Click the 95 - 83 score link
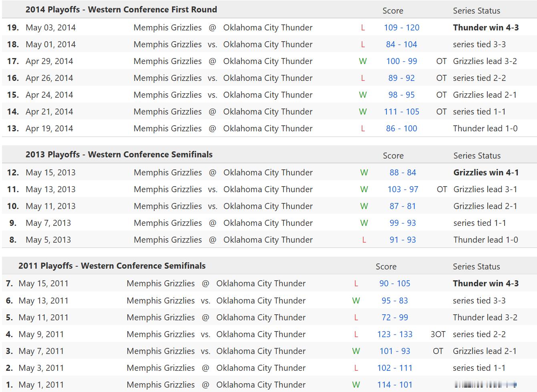Viewport: 537px width, 392px height. [394, 301]
